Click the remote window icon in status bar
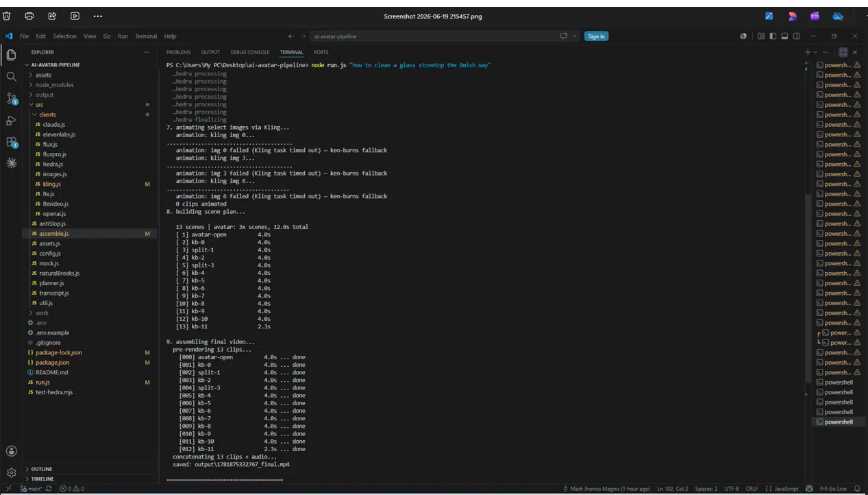Screen dimensions: 868x495 [x=8, y=489]
